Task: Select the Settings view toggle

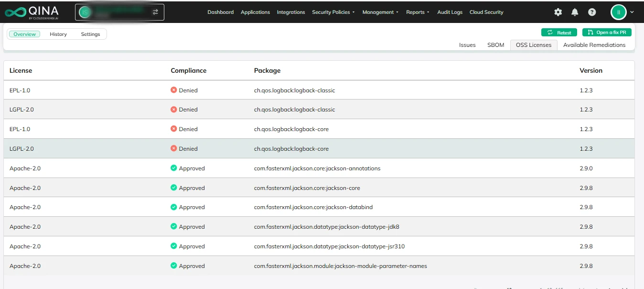Action: coord(90,34)
